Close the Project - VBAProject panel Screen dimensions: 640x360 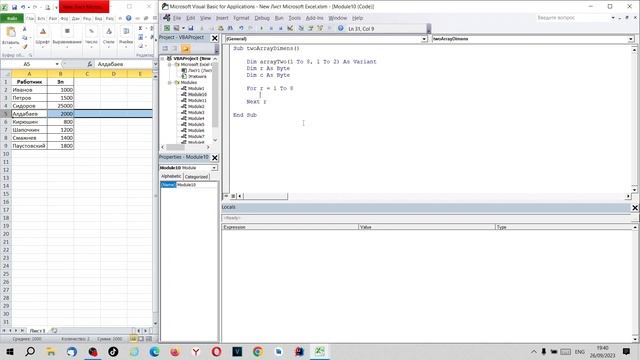click(215, 38)
